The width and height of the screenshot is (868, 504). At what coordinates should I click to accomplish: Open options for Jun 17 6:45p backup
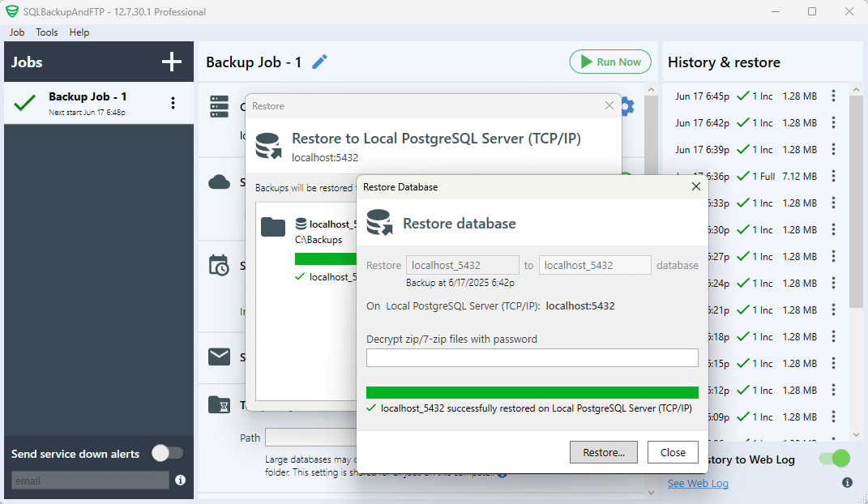click(833, 96)
